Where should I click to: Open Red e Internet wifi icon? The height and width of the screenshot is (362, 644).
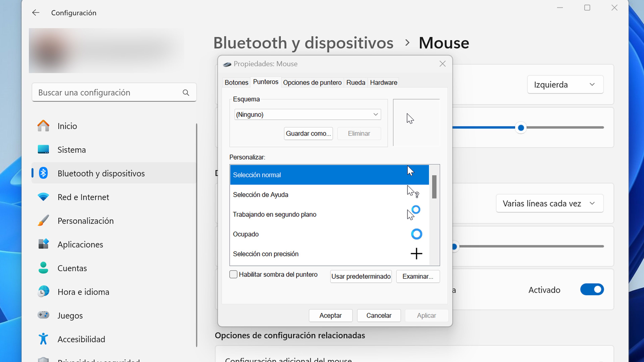pyautogui.click(x=43, y=197)
